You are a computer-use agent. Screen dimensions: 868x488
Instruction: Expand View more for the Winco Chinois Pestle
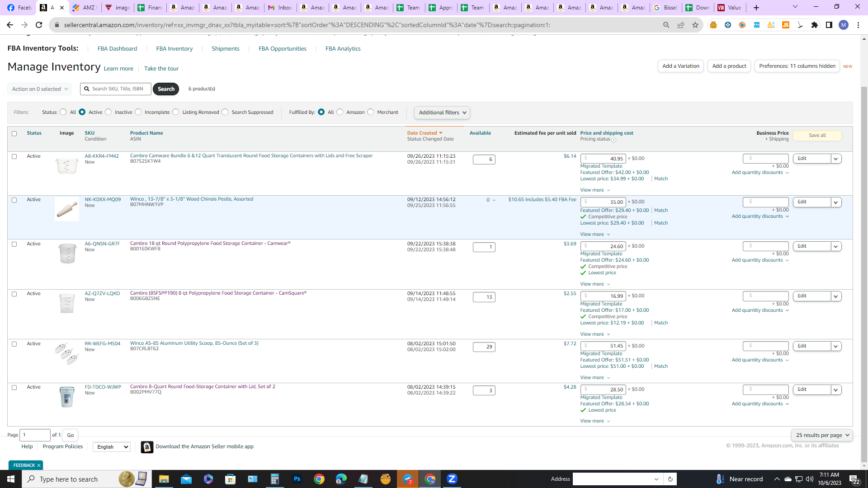(595, 235)
